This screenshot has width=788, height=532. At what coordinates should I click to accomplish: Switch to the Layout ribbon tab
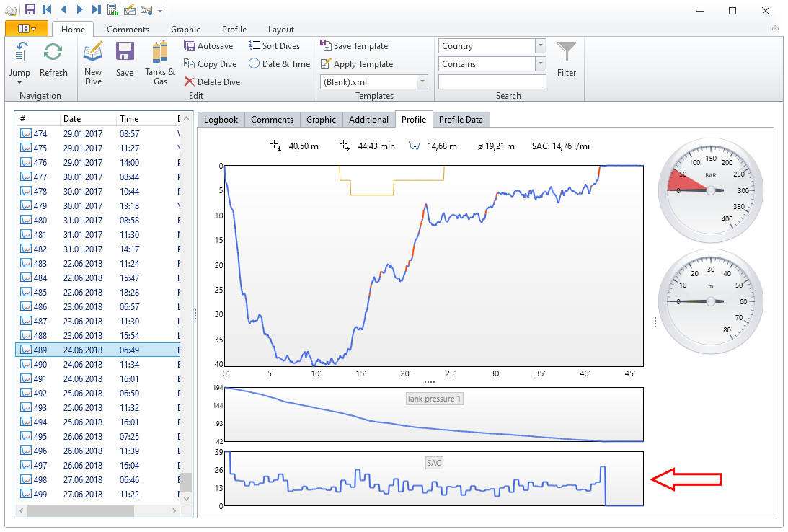(280, 30)
